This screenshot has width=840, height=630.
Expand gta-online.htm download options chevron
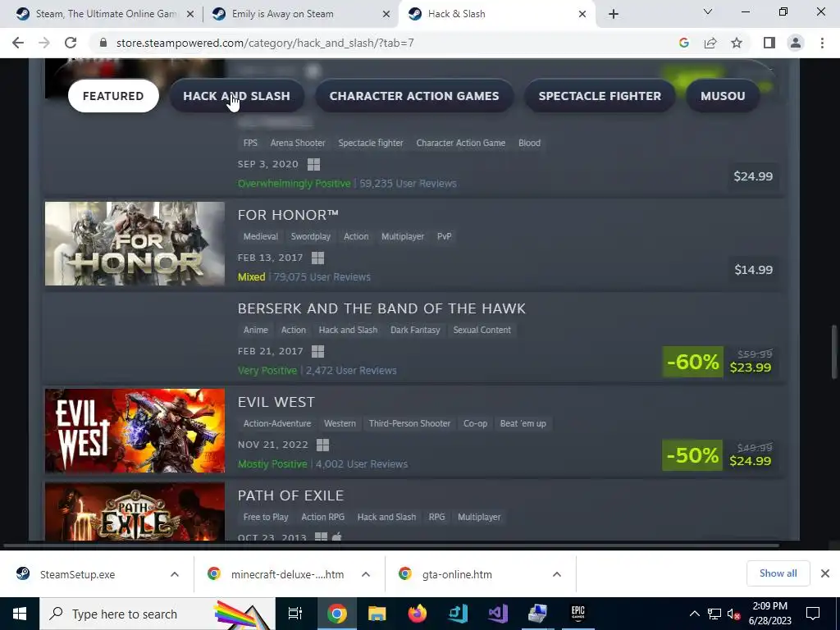point(557,574)
